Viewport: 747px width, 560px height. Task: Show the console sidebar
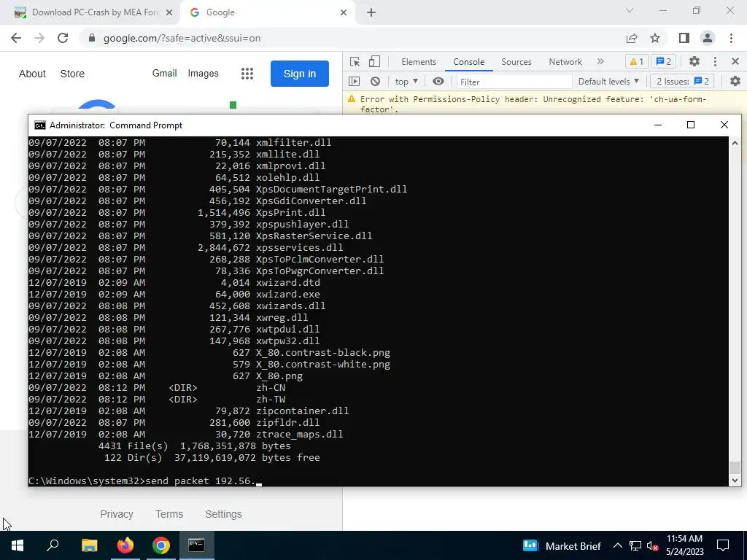[x=354, y=82]
